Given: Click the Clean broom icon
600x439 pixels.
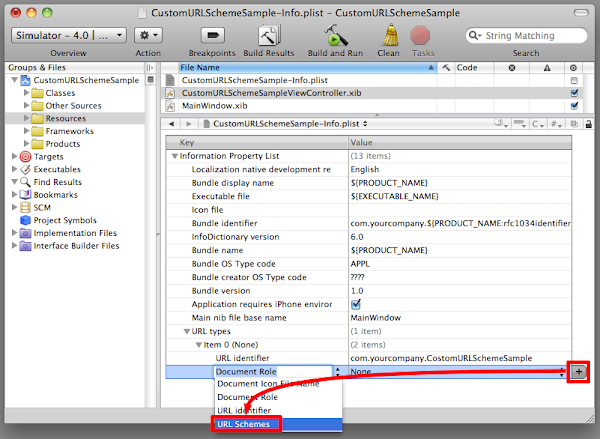Looking at the screenshot, I should click(390, 36).
